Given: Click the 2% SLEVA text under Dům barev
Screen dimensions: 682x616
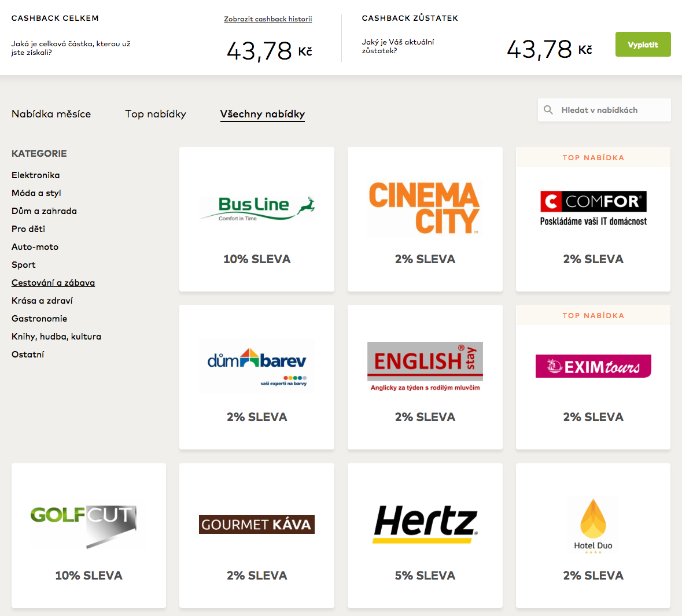Looking at the screenshot, I should [x=257, y=417].
